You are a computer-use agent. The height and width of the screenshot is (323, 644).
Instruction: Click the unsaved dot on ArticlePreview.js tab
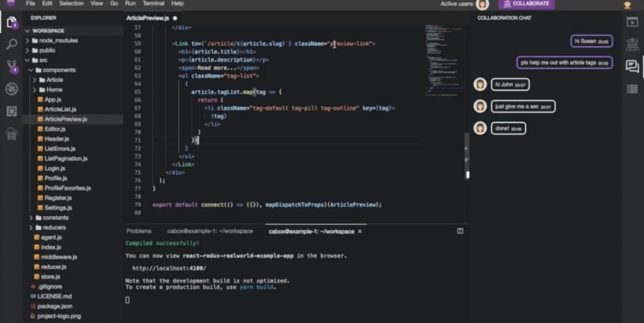pyautogui.click(x=175, y=18)
